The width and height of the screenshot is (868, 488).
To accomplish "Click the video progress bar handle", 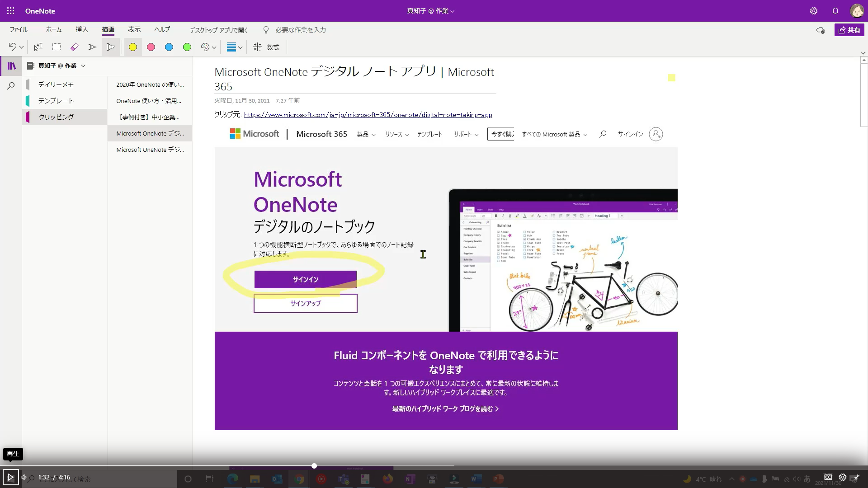I will coord(314,466).
